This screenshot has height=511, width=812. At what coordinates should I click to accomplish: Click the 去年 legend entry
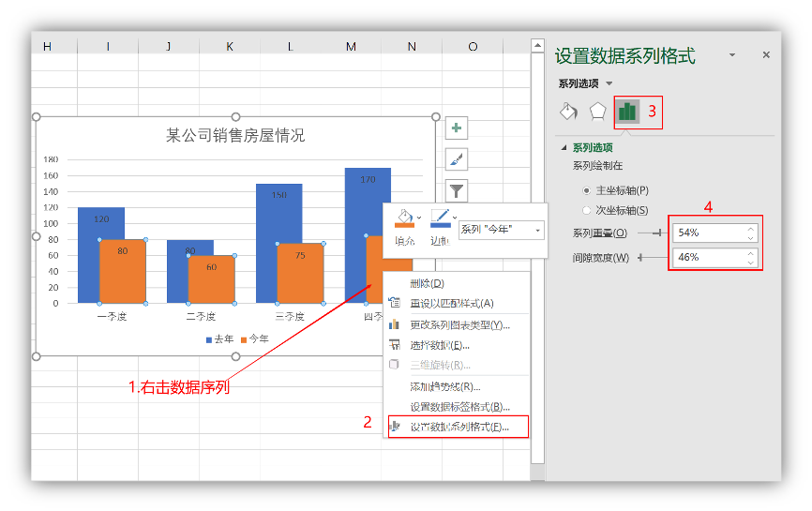(x=219, y=339)
